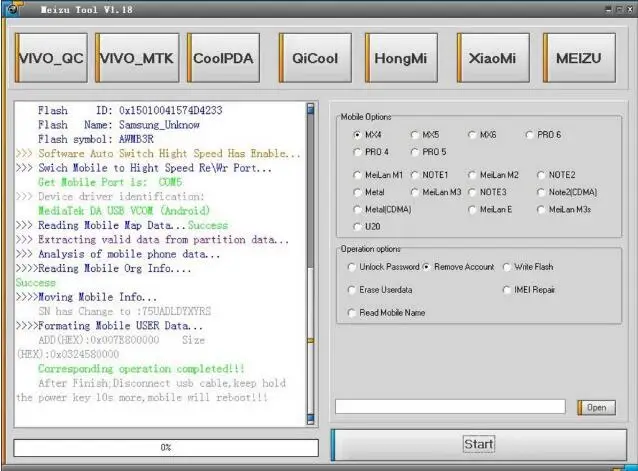This screenshot has width=638, height=471.
Task: Choose the MeiLan E model option
Action: point(472,209)
